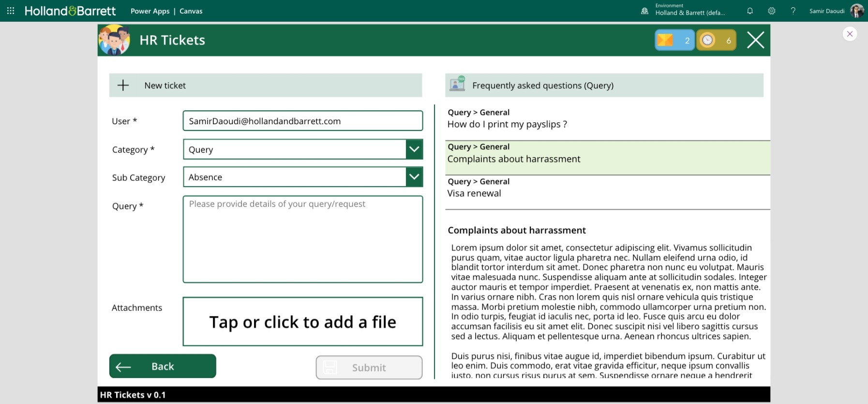Open the envelope tickets counter showing 2
Screen dimensions: 868x404
tap(674, 40)
